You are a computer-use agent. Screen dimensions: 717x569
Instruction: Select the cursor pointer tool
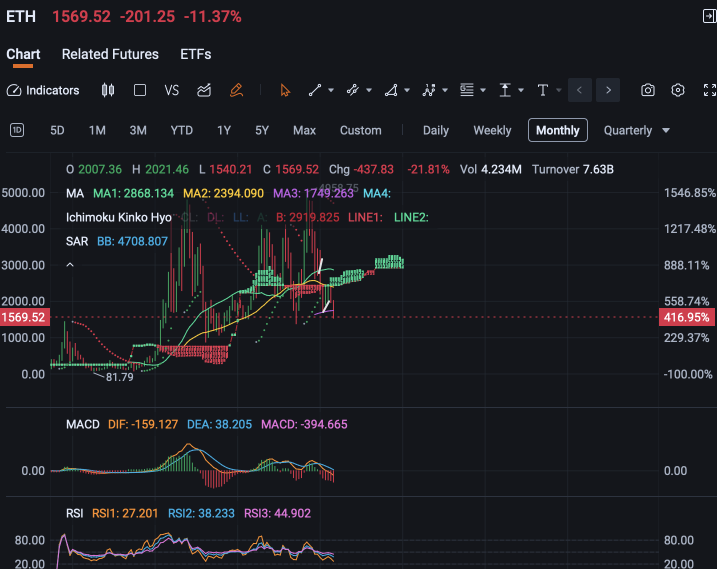285,90
